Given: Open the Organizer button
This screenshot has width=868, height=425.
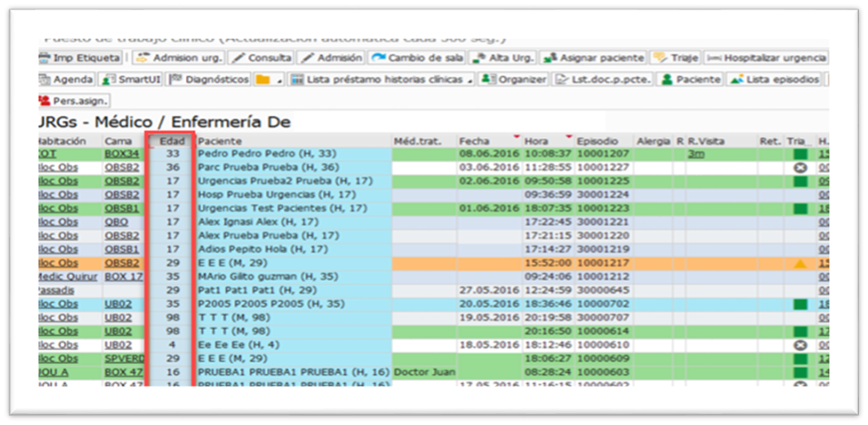Looking at the screenshot, I should [x=514, y=80].
